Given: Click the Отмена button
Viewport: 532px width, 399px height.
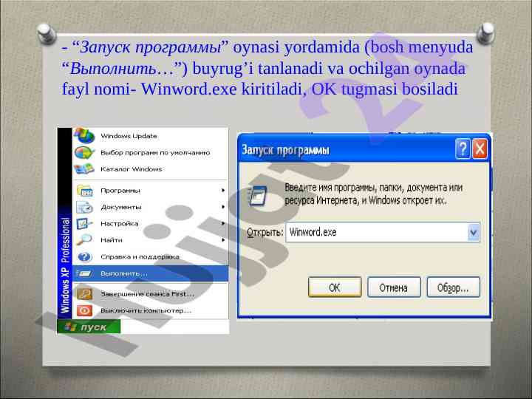Looking at the screenshot, I should tap(394, 287).
